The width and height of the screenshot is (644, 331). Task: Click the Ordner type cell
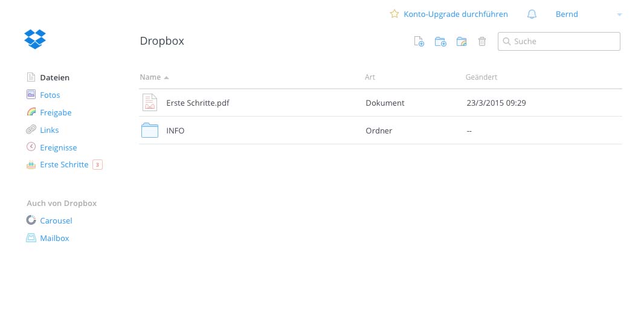(379, 130)
